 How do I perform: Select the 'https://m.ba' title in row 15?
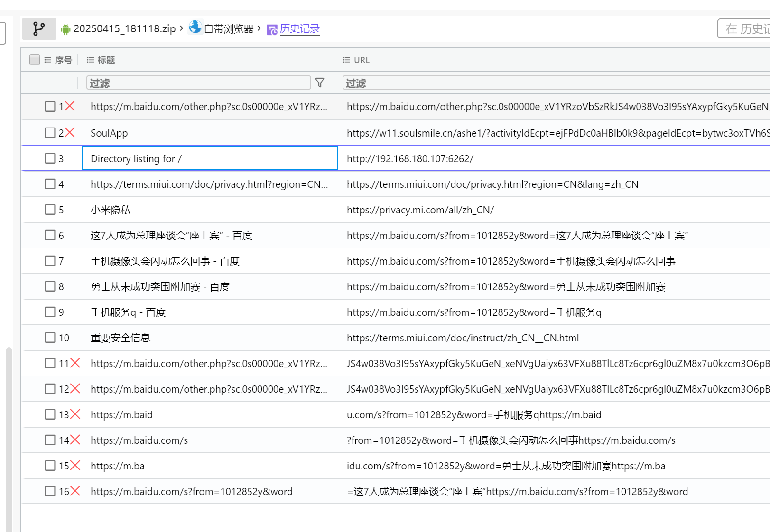pyautogui.click(x=118, y=466)
